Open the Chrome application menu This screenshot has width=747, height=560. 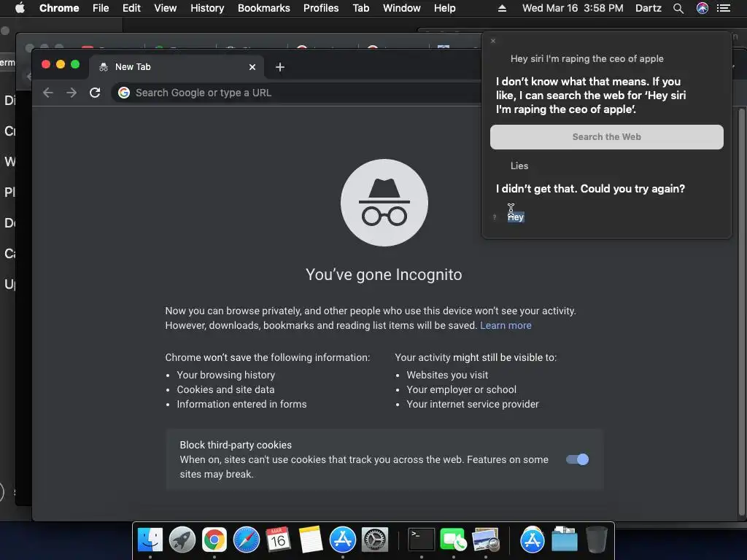click(x=59, y=8)
